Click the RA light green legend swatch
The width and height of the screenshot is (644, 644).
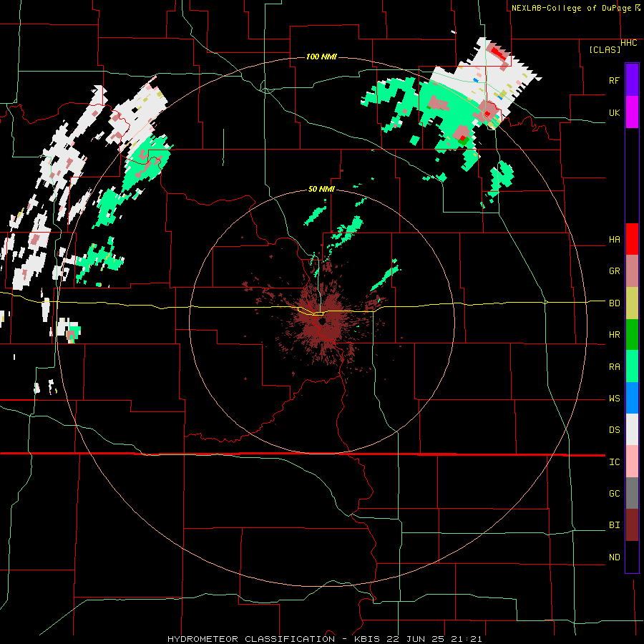click(632, 366)
